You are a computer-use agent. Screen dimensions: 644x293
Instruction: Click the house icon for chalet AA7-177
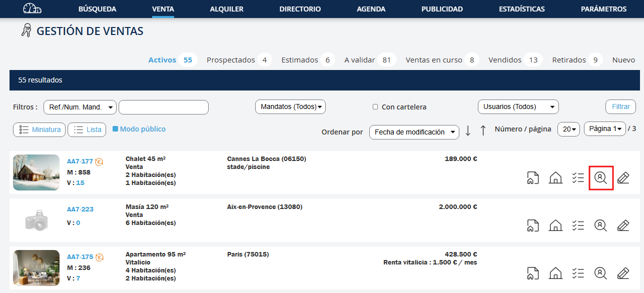tap(555, 177)
